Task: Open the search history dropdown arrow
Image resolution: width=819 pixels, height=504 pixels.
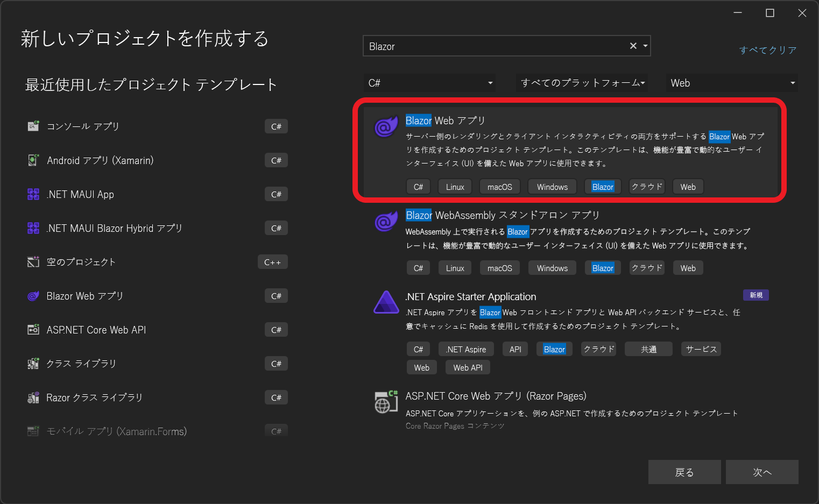Action: click(x=645, y=46)
